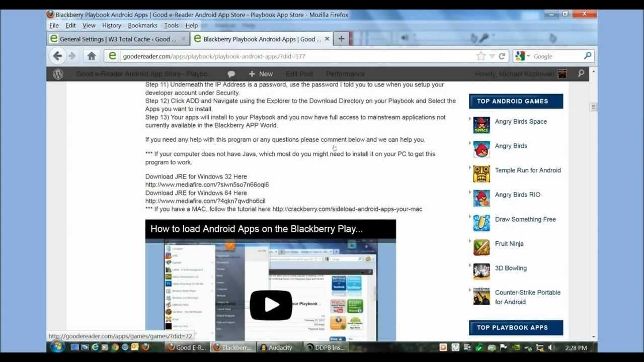
Task: Click the Google search magnifier icon
Action: (588, 56)
